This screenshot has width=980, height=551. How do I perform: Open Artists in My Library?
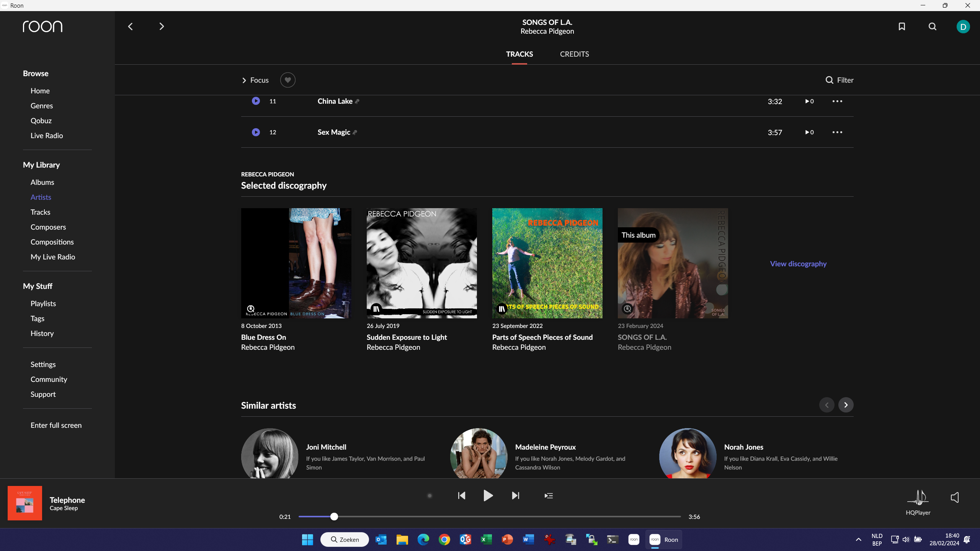click(41, 197)
